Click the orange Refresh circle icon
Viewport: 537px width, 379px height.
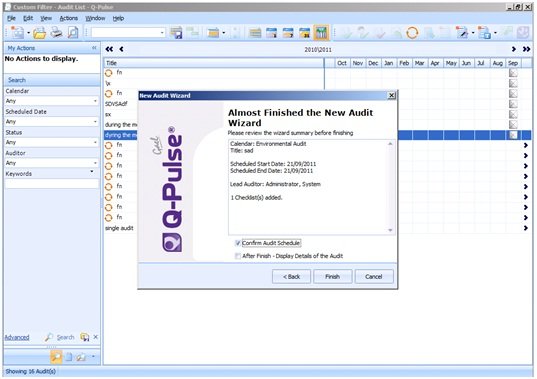(412, 33)
